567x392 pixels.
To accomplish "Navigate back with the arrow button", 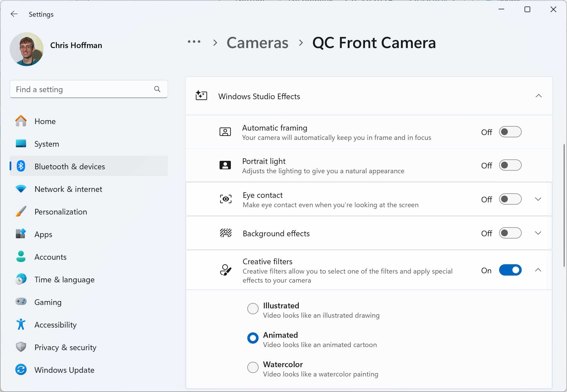I will pyautogui.click(x=14, y=14).
